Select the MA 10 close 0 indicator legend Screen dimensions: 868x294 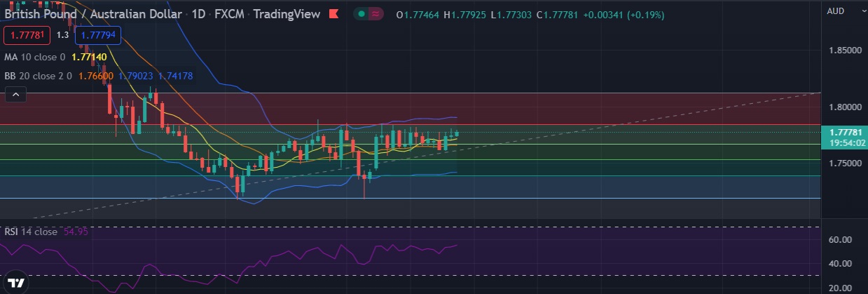click(x=34, y=57)
